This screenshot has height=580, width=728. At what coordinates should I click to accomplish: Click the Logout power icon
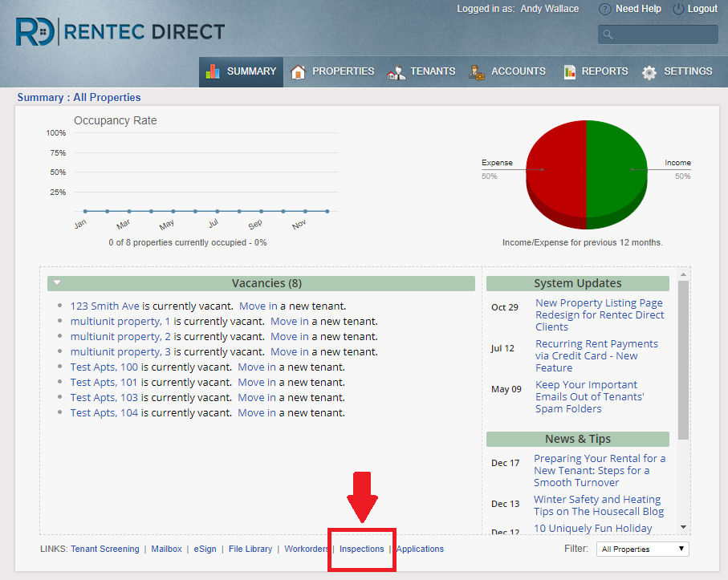click(678, 9)
